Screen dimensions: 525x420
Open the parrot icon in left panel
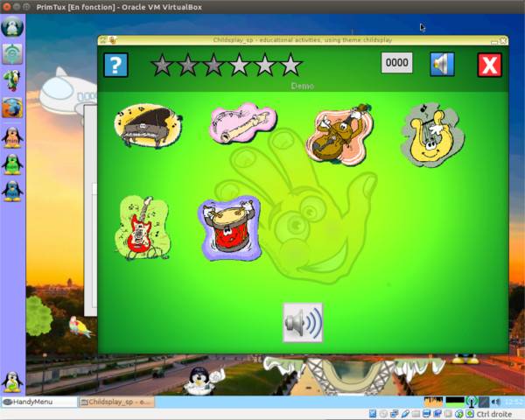[12, 80]
